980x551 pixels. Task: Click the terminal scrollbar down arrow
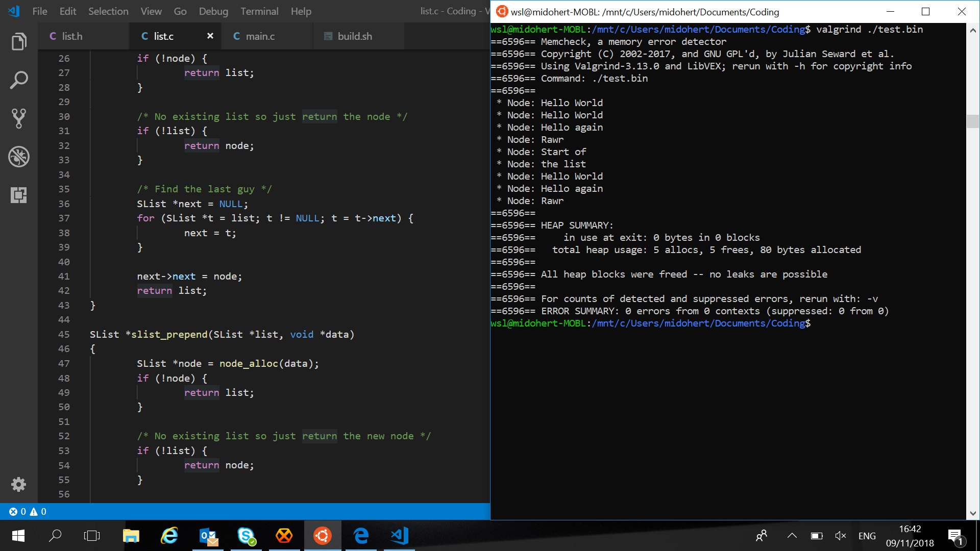973,513
